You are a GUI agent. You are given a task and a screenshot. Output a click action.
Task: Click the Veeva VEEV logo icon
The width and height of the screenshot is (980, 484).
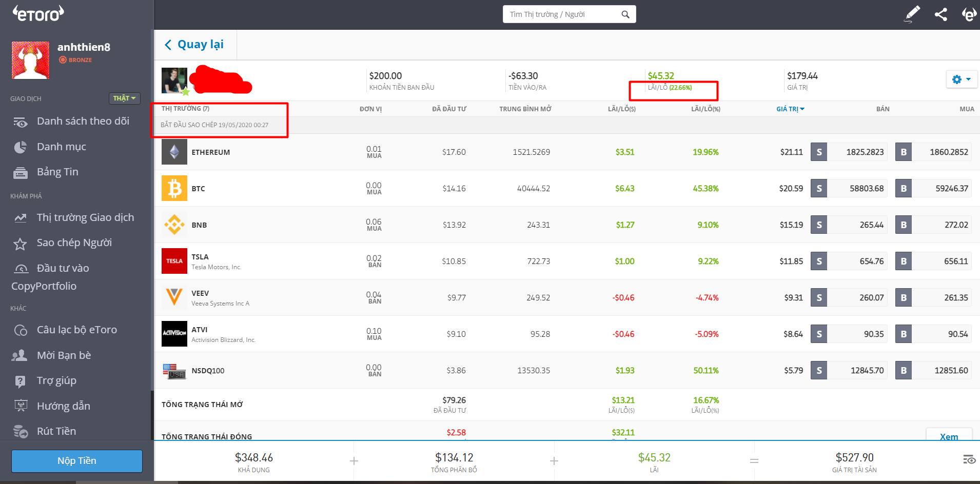point(174,297)
